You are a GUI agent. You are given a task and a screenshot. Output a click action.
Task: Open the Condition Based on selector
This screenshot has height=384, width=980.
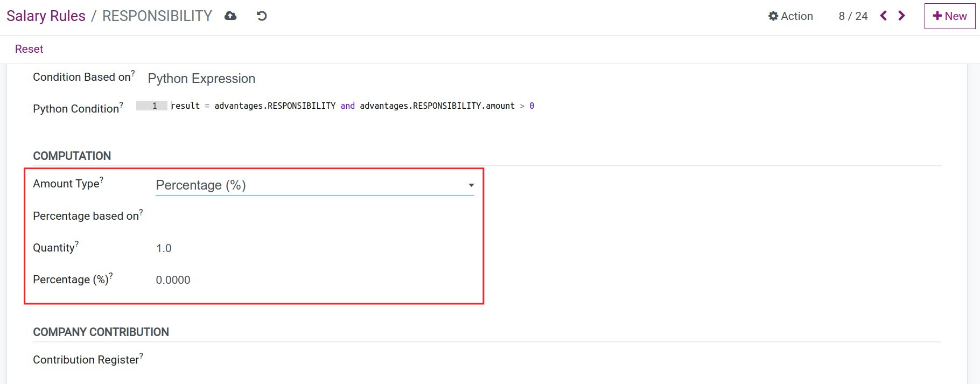[x=201, y=79]
